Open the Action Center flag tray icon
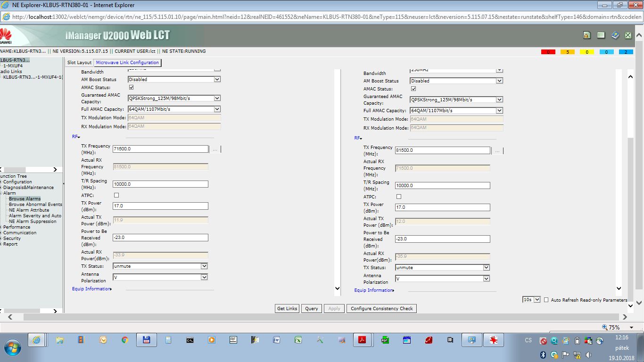Image resolution: width=644 pixels, height=362 pixels. pos(565,354)
